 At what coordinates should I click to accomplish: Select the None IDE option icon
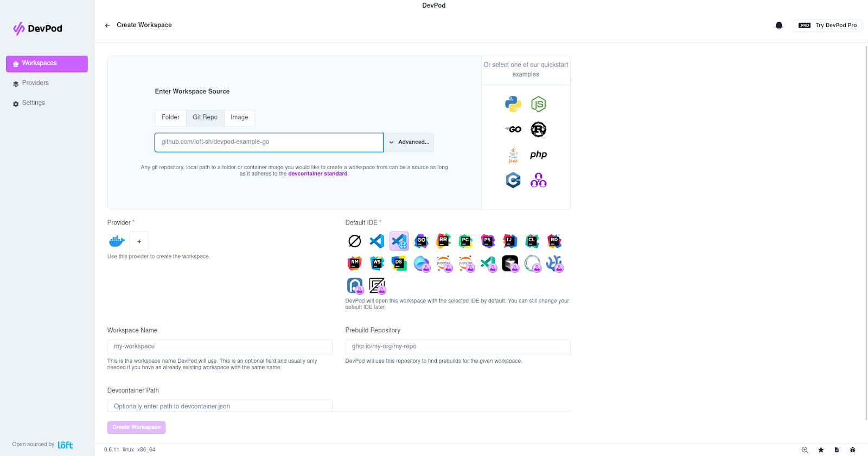355,241
